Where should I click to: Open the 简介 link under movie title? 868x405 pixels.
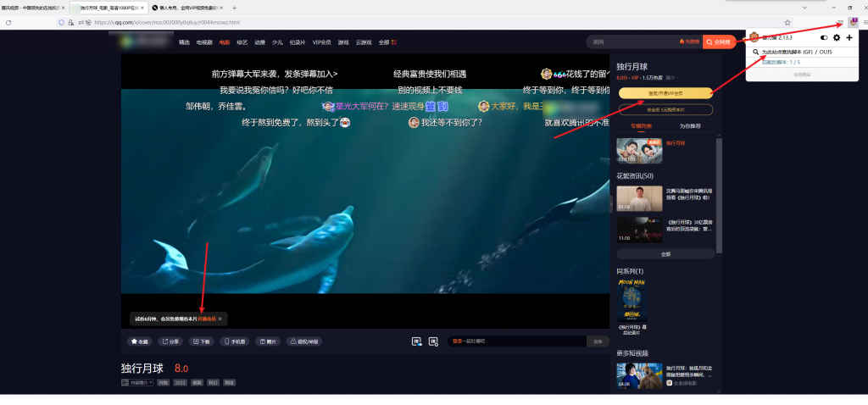[x=671, y=77]
